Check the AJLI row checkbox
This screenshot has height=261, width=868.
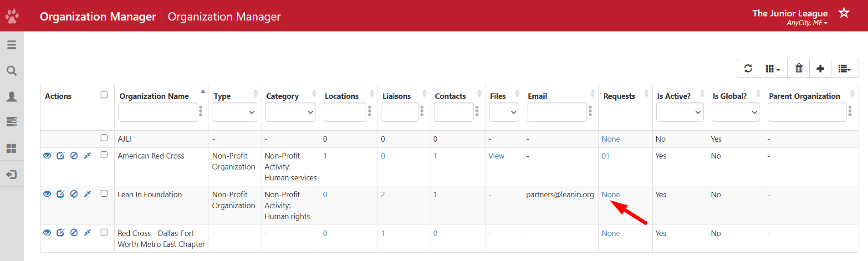[104, 138]
